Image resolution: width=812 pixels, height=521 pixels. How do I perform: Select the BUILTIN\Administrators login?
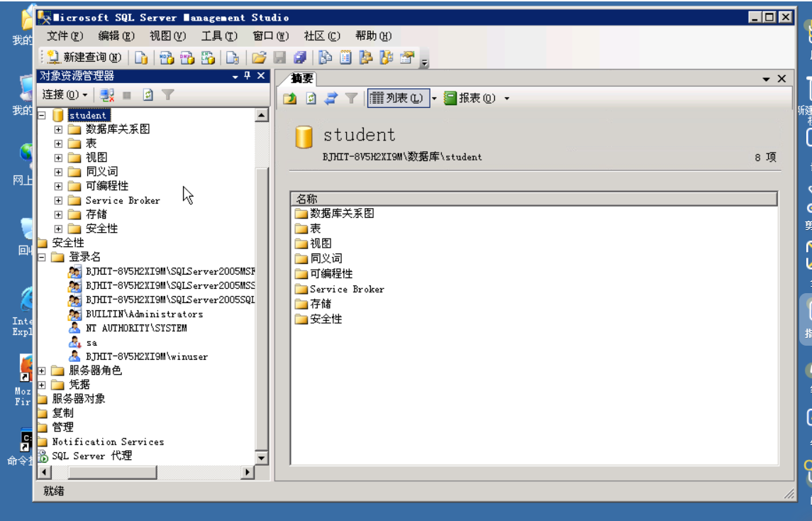pos(145,314)
